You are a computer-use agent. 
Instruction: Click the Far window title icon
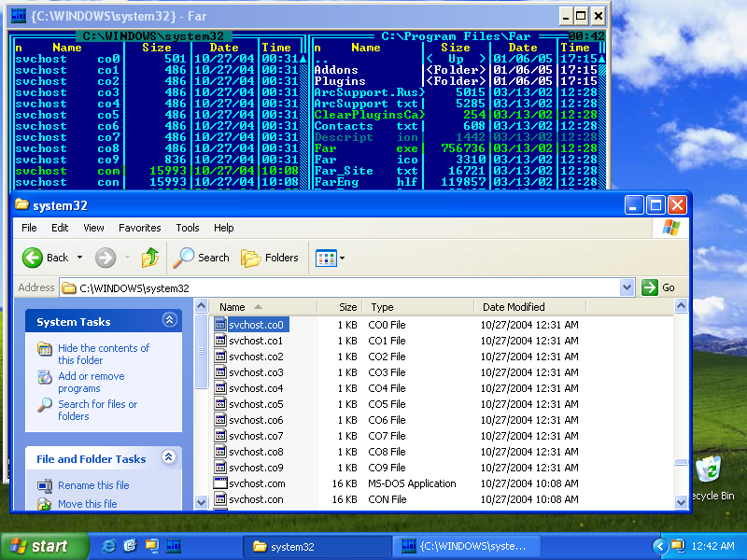pos(19,16)
